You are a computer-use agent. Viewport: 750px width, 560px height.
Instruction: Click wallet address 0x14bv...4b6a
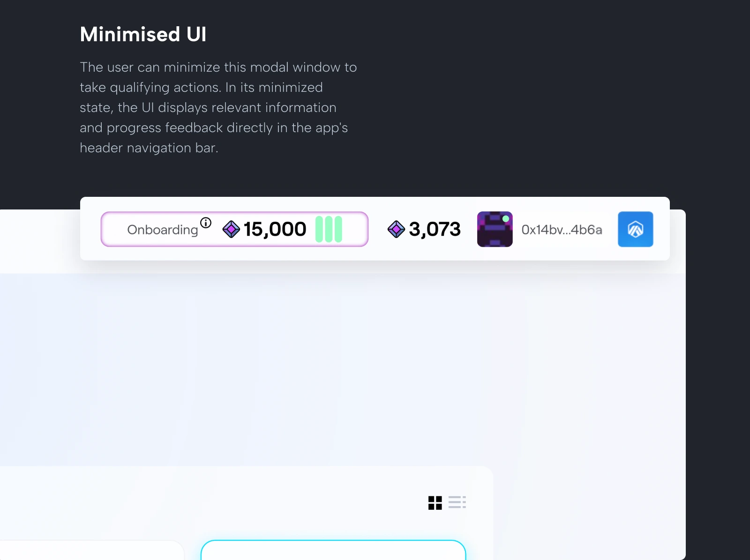coord(562,230)
